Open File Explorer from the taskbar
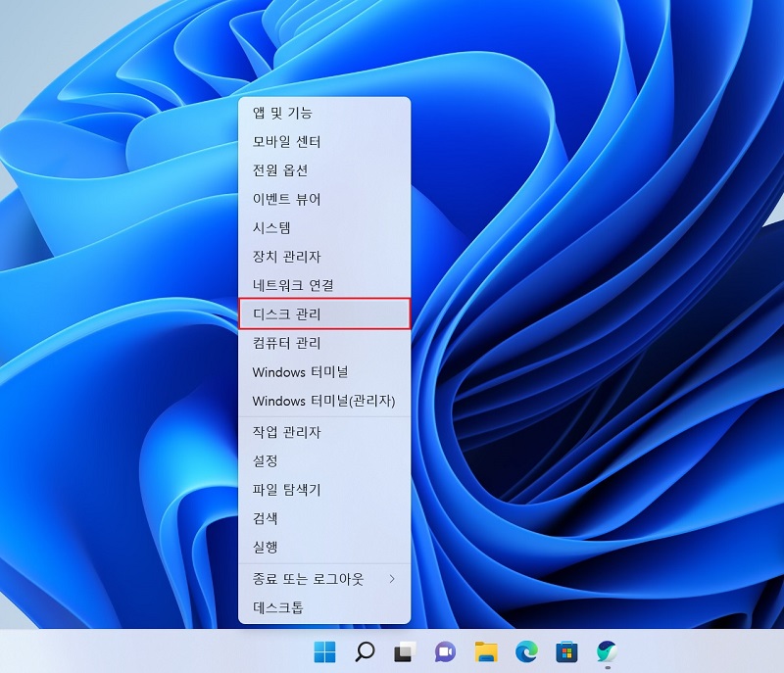784x673 pixels. coord(484,649)
